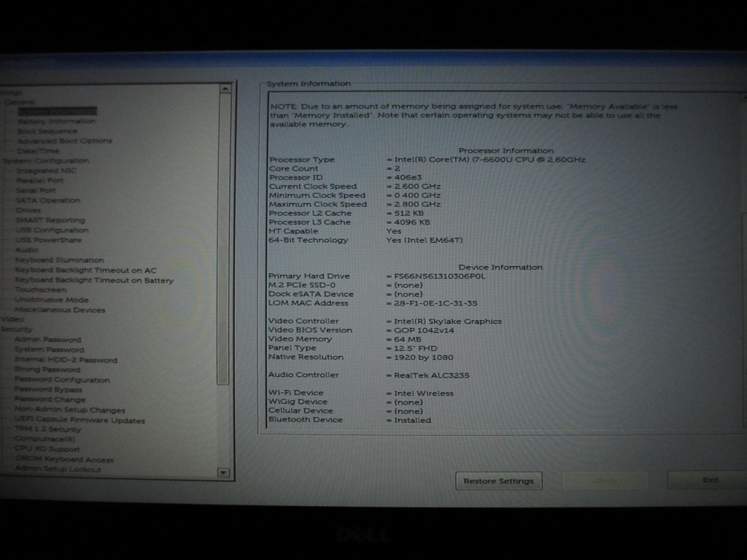747x560 pixels.
Task: Click Video BIOS Version GOP 1042v14
Action: tap(424, 330)
